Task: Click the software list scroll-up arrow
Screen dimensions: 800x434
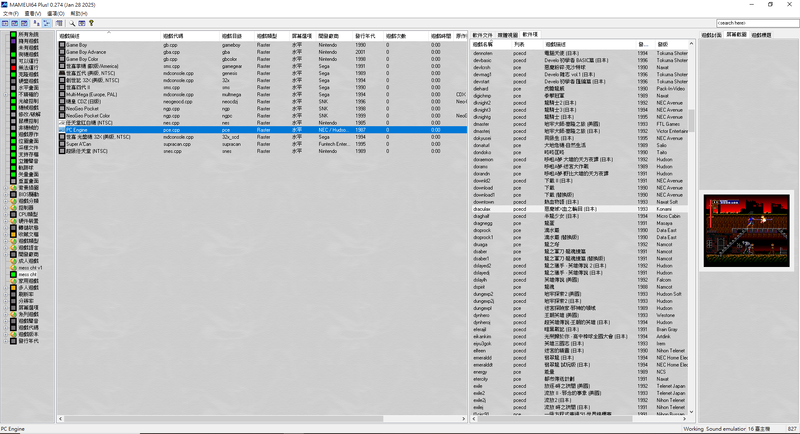Action: click(x=691, y=44)
